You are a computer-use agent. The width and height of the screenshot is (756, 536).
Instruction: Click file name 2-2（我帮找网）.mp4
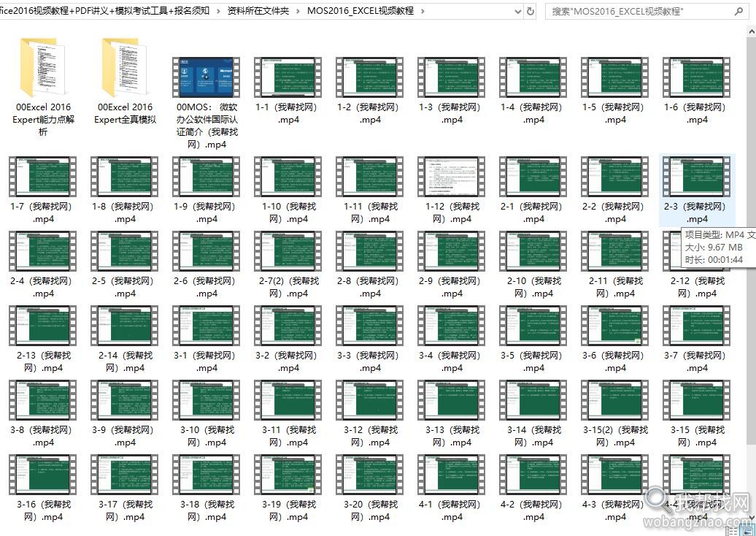[x=615, y=213]
